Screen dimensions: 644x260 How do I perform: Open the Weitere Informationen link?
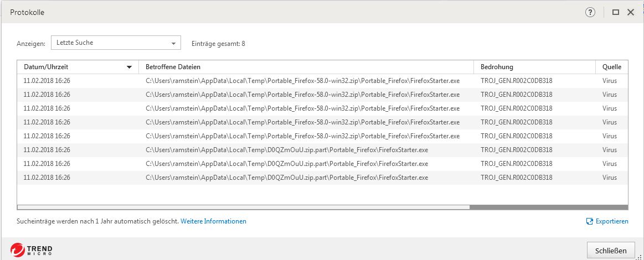click(213, 221)
